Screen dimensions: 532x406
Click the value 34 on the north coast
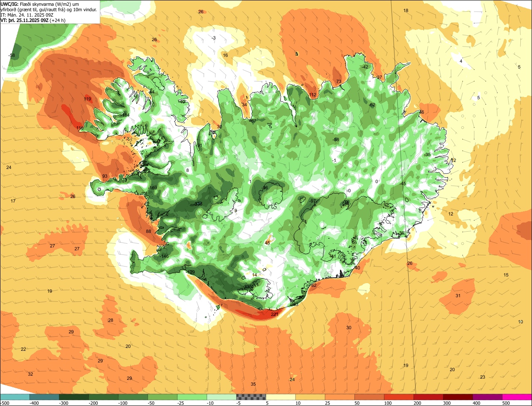tap(244, 105)
